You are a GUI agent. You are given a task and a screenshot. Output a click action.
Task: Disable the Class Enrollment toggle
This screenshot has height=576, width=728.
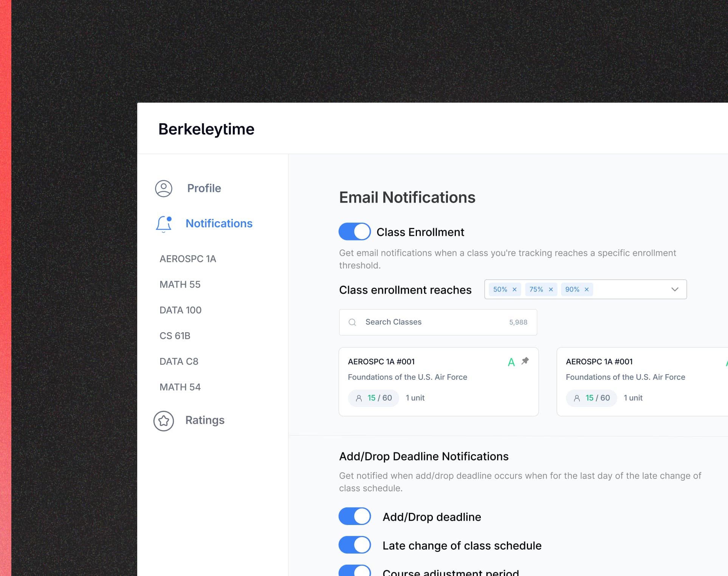pyautogui.click(x=355, y=232)
